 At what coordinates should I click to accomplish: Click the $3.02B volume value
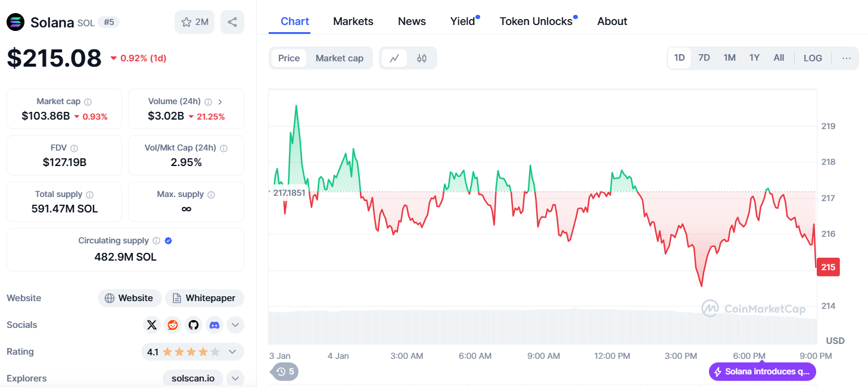166,116
